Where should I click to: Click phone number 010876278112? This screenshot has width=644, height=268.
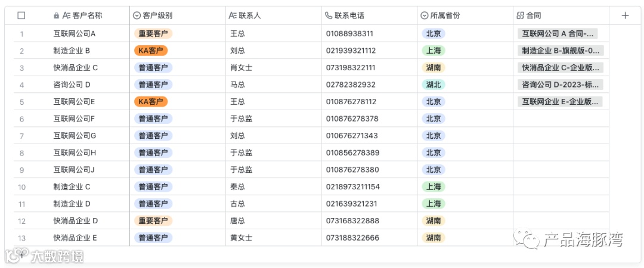pos(352,102)
